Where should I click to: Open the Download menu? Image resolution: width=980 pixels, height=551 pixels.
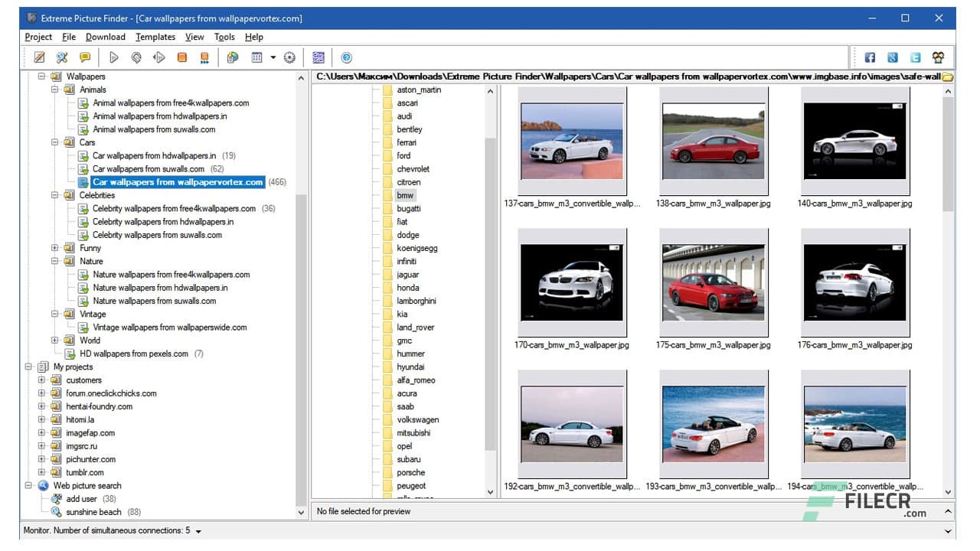pyautogui.click(x=105, y=36)
